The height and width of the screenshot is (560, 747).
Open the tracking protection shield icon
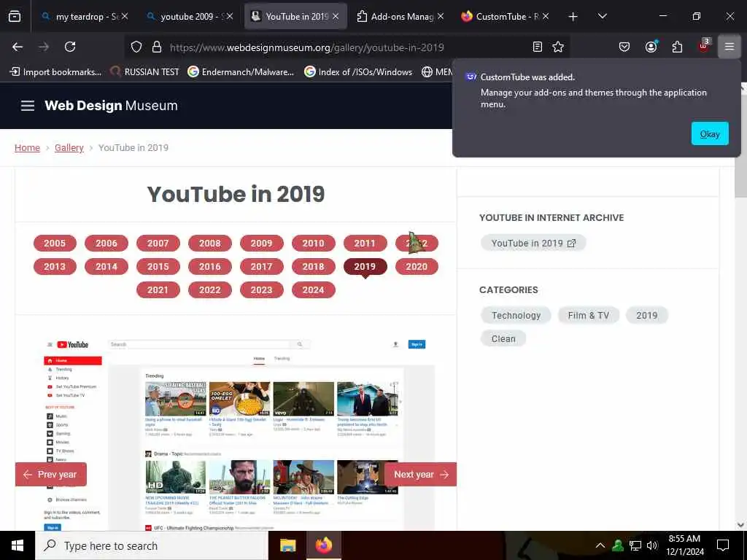point(136,47)
